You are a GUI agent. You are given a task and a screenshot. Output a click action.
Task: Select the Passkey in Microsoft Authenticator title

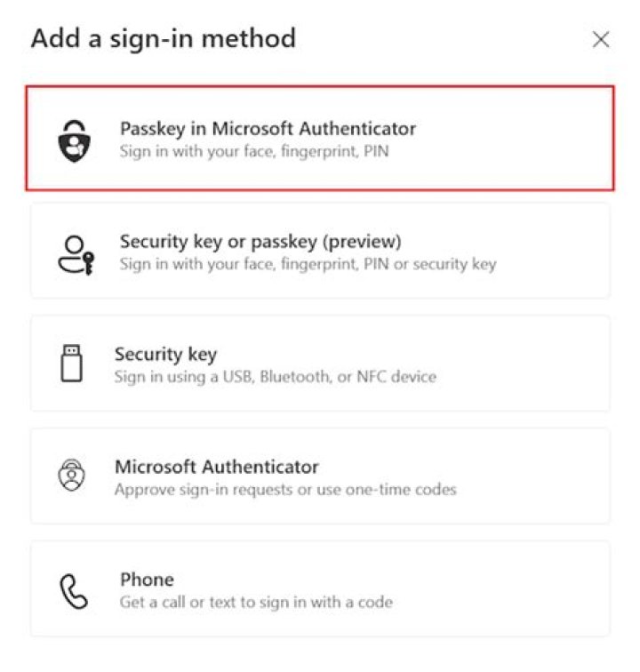click(x=268, y=129)
